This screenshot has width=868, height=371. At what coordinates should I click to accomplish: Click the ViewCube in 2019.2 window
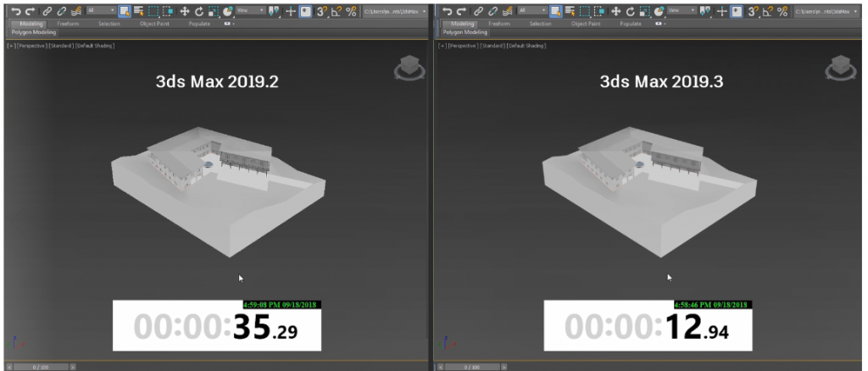(x=409, y=69)
